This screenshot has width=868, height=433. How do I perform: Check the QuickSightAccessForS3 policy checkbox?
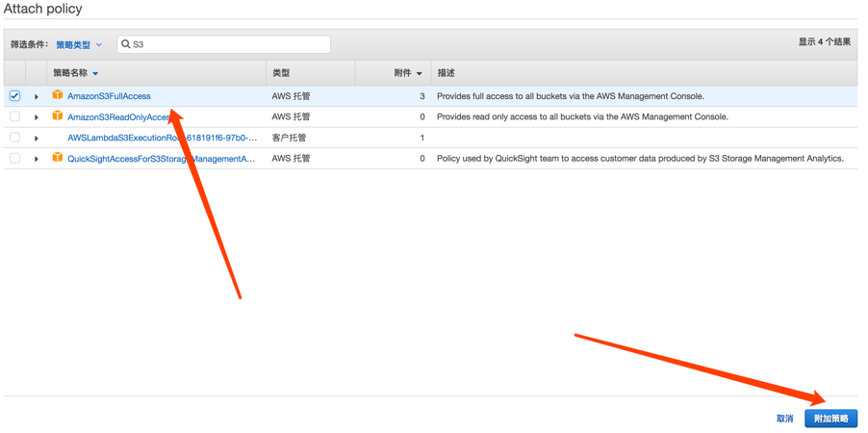pyautogui.click(x=15, y=159)
